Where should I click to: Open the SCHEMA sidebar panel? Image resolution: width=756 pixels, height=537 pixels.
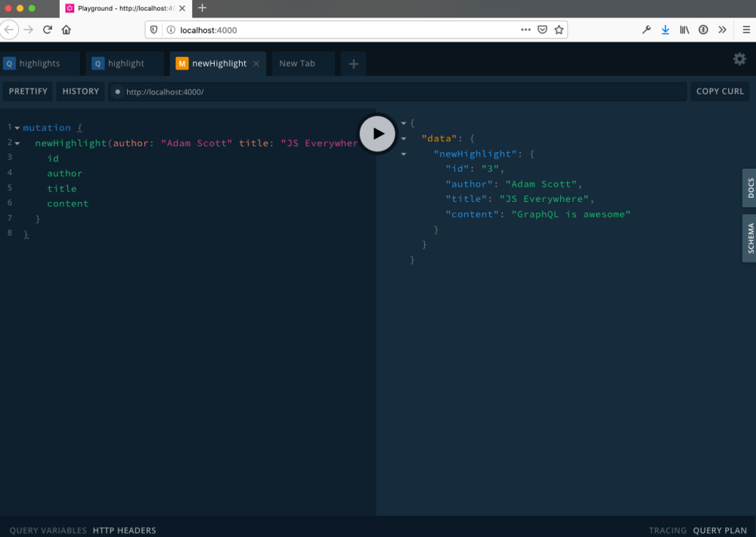click(749, 238)
